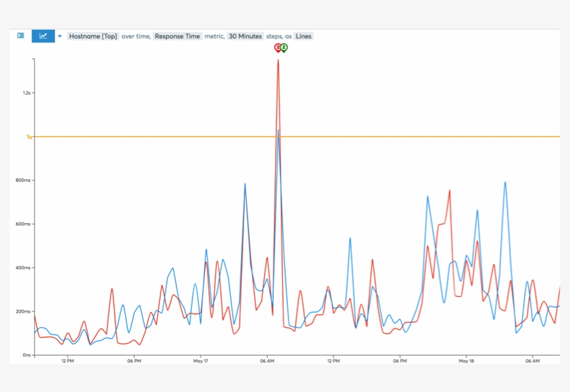Viewport: 570px width, 392px height.
Task: Change the Lines display style
Action: click(304, 36)
